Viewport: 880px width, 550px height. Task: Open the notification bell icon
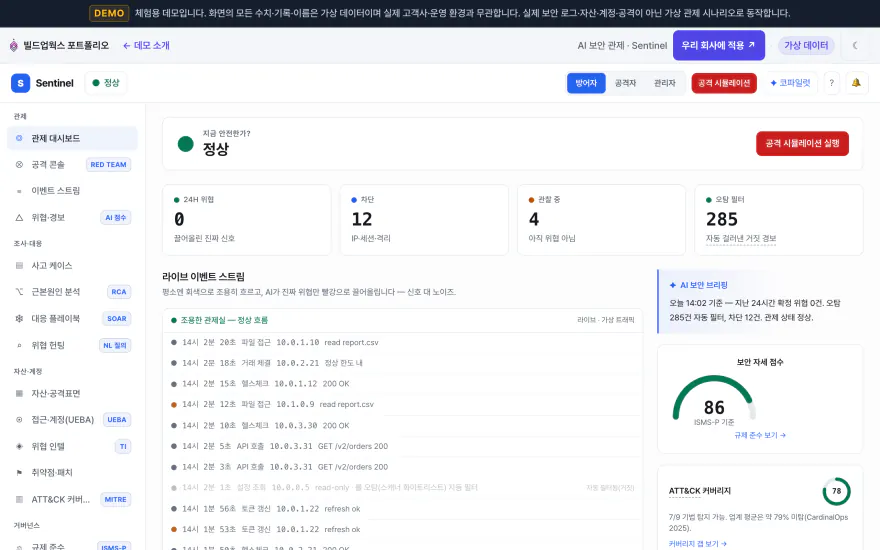pos(856,83)
